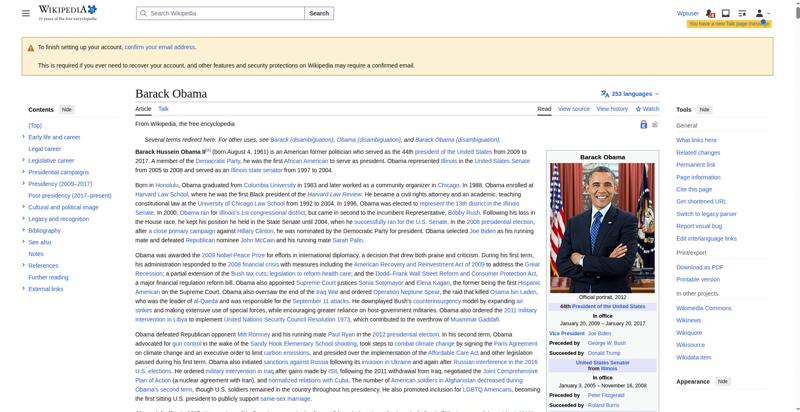Click the blue padlock protection icon

click(643, 124)
